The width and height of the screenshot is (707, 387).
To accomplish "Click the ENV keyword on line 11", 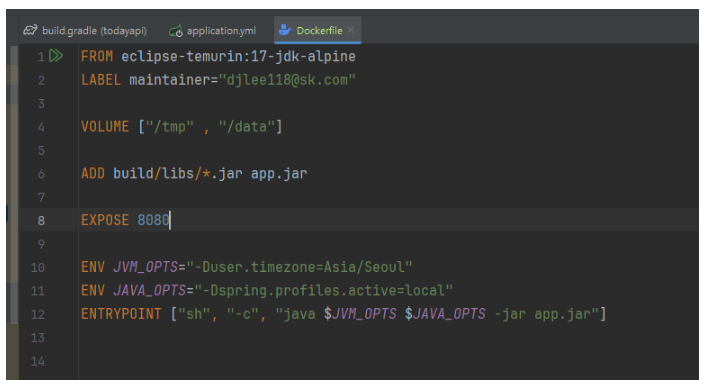I will pyautogui.click(x=93, y=290).
